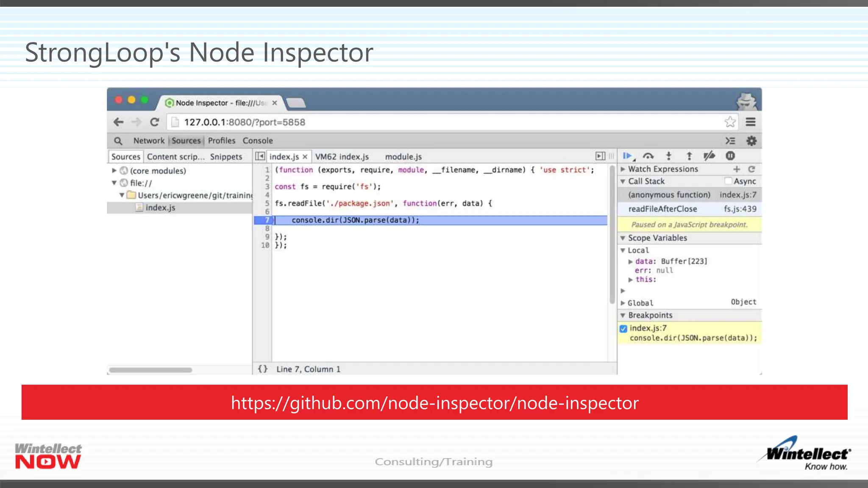Bookmark the page with the star icon

[x=730, y=122]
